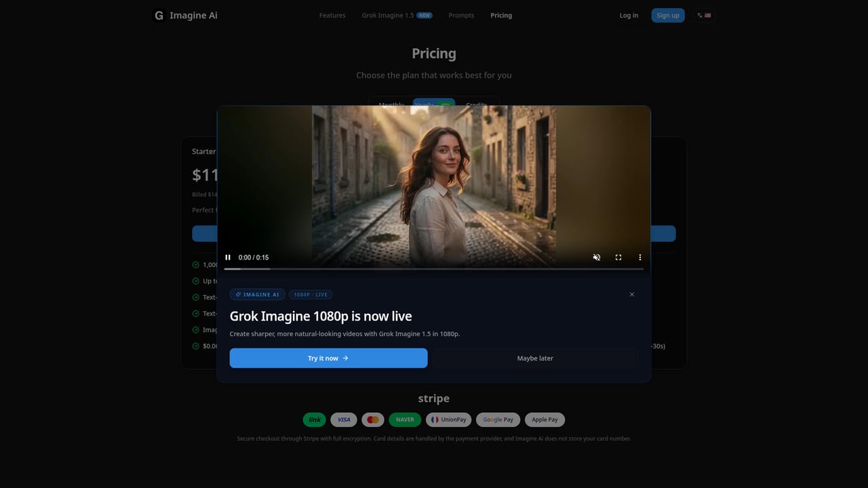This screenshot has height=488, width=868.
Task: Click the Mastercard payment badge
Action: (373, 420)
